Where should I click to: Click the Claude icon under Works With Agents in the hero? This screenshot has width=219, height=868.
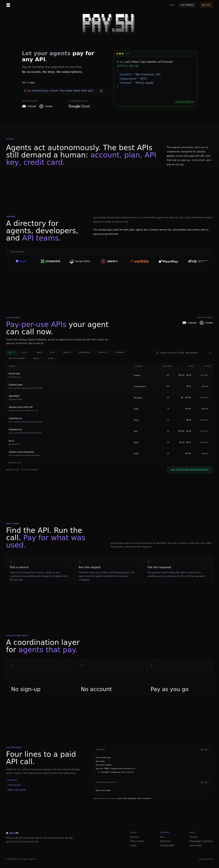pyautogui.click(x=24, y=106)
